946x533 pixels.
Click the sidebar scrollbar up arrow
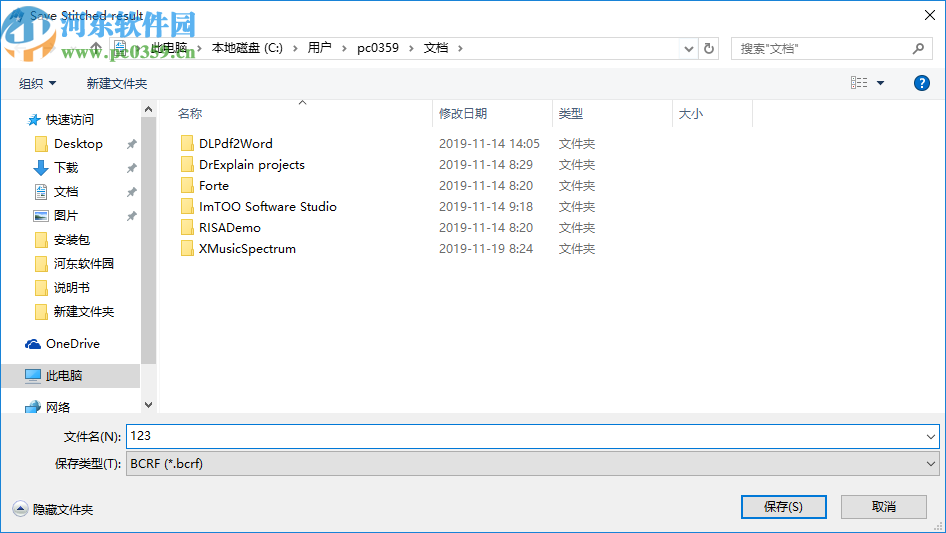click(x=148, y=109)
